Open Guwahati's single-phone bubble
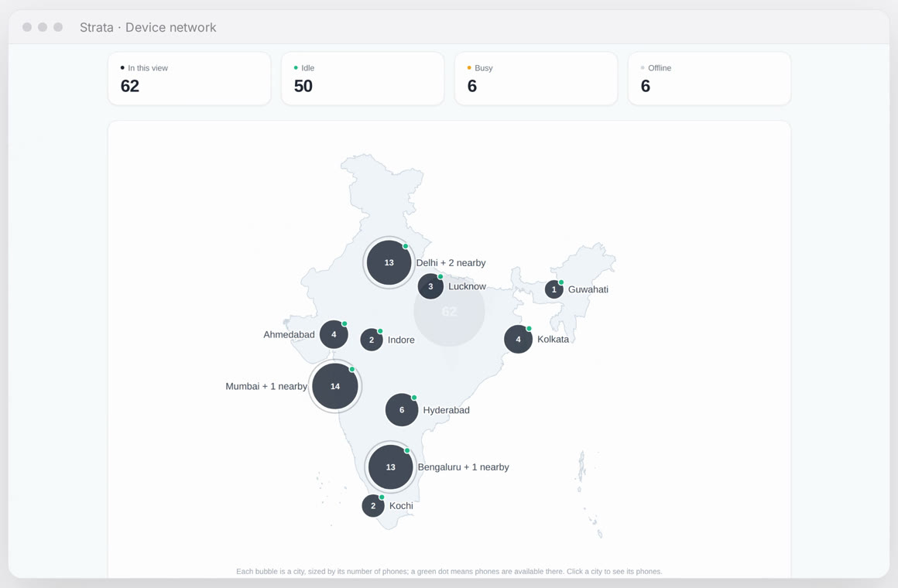This screenshot has height=588, width=898. pyautogui.click(x=554, y=289)
